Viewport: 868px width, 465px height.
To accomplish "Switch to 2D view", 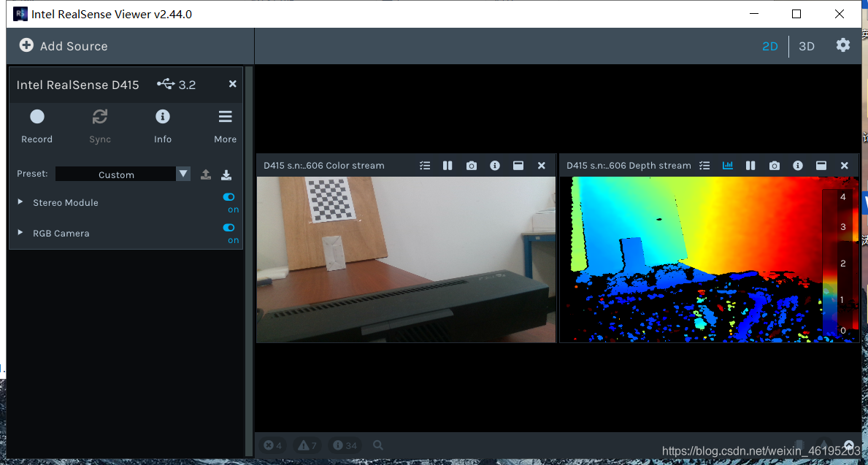I will pos(770,47).
